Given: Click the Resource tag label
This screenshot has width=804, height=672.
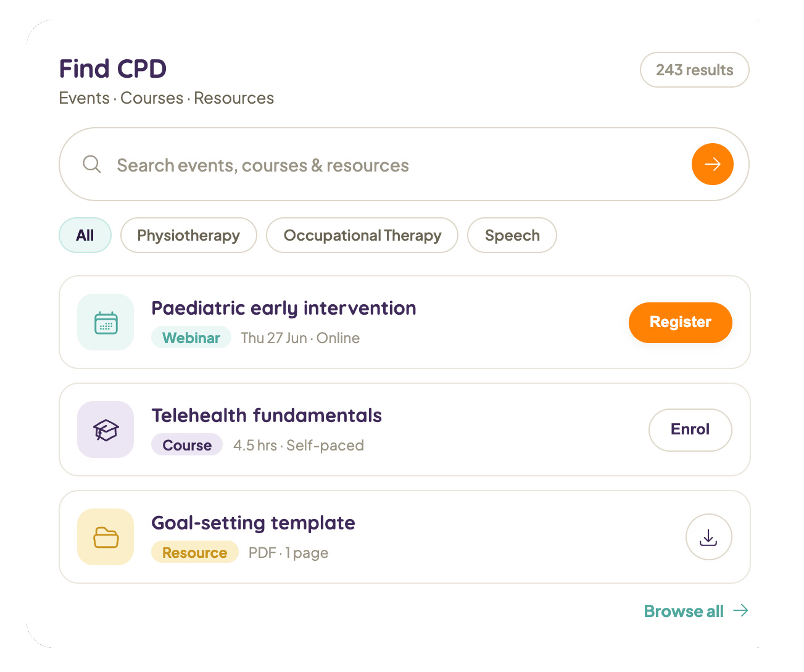Looking at the screenshot, I should tap(195, 552).
